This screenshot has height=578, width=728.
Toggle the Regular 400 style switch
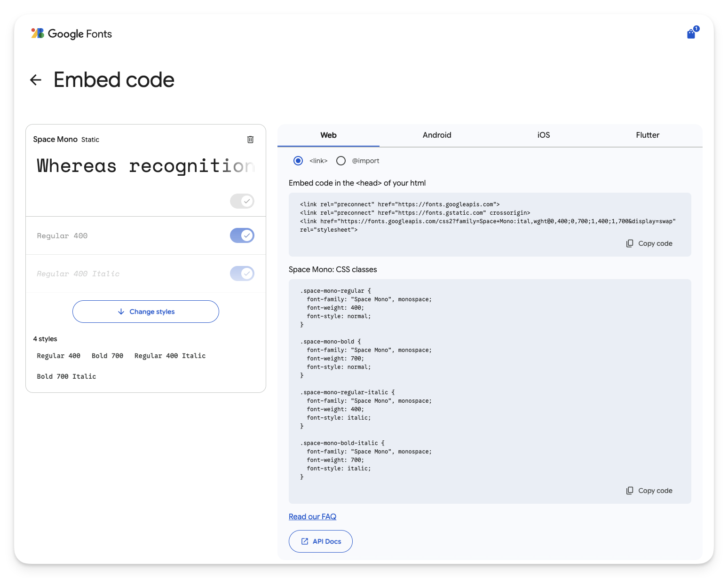(242, 235)
